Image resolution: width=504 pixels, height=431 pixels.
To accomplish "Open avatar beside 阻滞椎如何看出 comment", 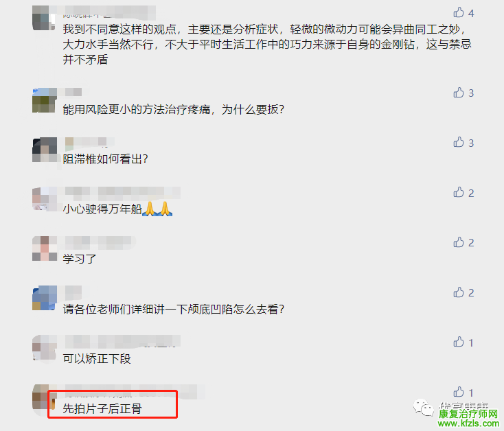I will point(45,150).
